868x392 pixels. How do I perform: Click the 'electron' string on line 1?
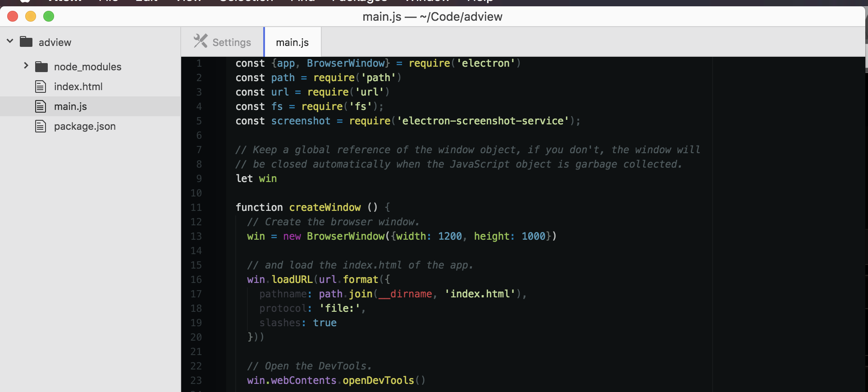(486, 63)
